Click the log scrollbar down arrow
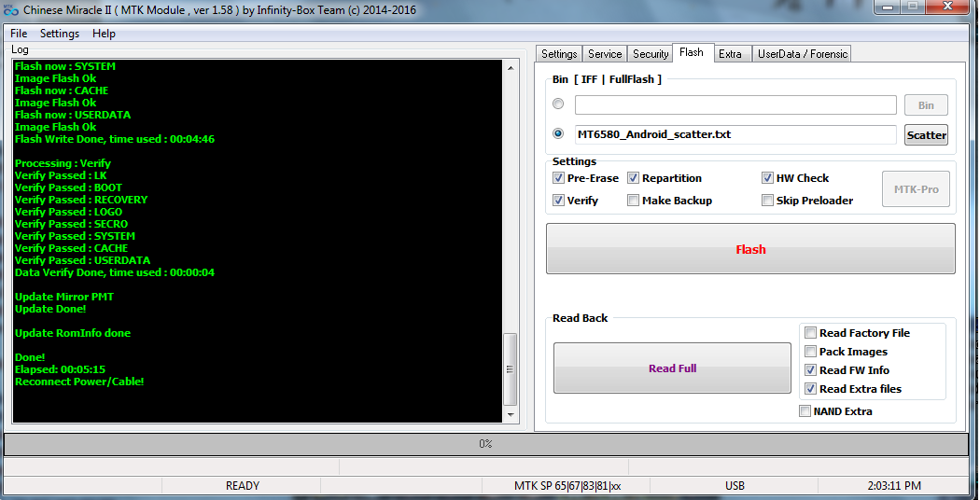Image resolution: width=980 pixels, height=500 pixels. (x=511, y=415)
